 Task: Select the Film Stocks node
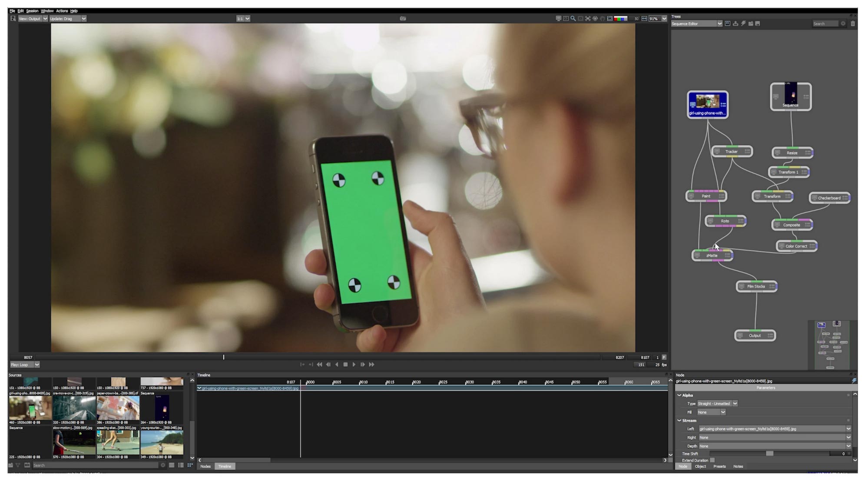coord(756,286)
